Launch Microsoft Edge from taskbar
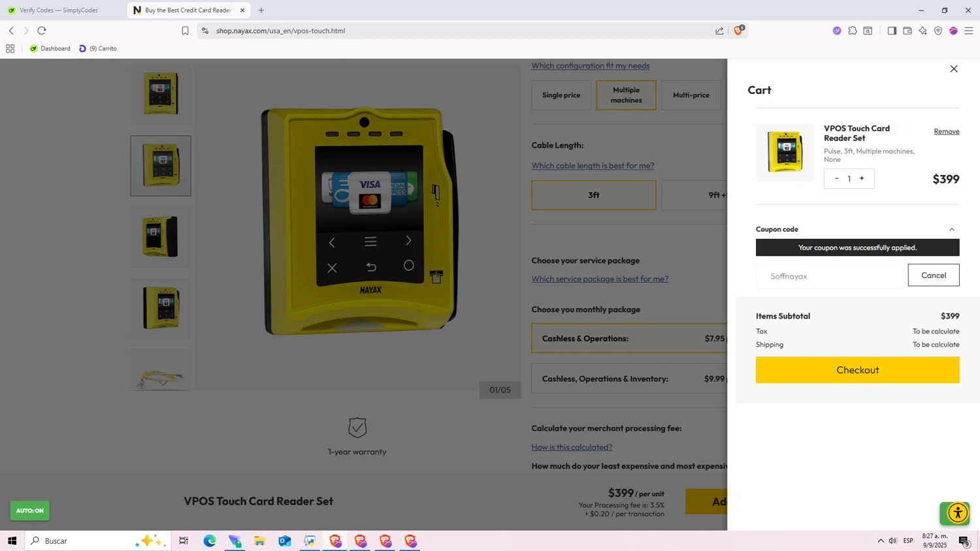 coord(210,541)
